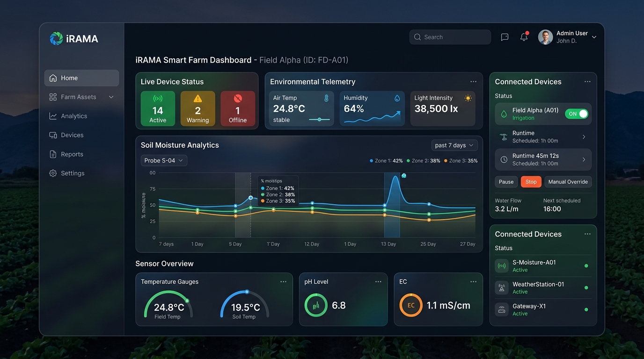Click the highlighted Zone 1 chart point
The width and height of the screenshot is (644, 359).
(x=251, y=198)
